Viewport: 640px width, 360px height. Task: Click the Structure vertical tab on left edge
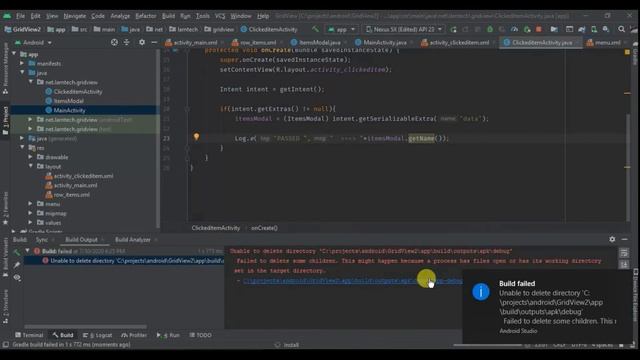coord(5,307)
